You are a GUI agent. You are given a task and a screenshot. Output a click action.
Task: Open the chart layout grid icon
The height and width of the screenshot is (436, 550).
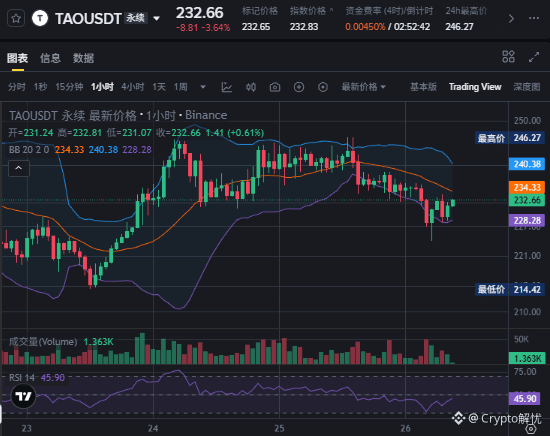tap(508, 57)
